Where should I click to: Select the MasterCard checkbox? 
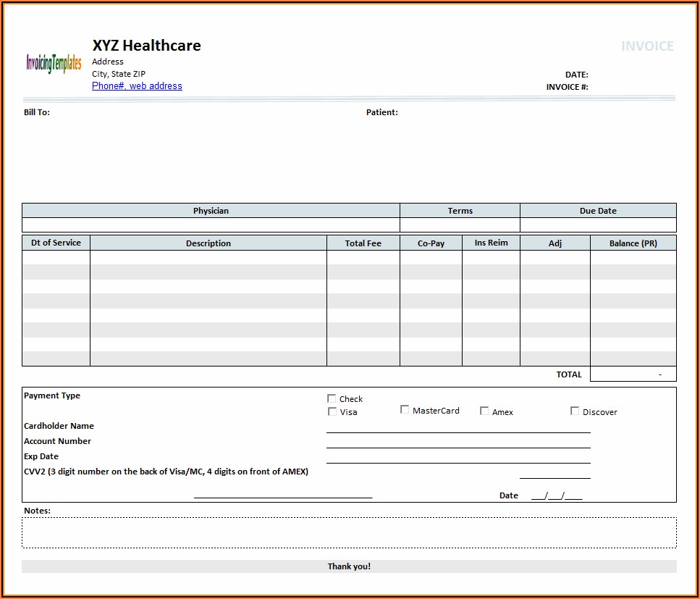coord(405,410)
